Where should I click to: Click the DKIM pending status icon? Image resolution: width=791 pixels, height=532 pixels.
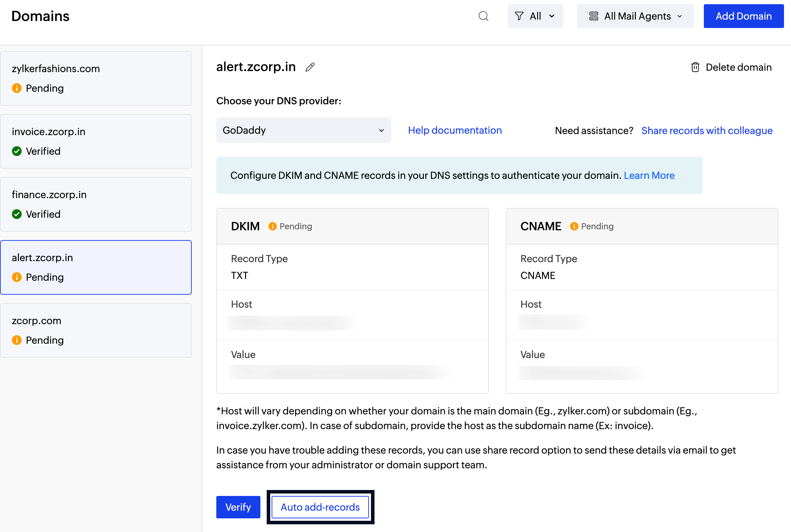tap(272, 226)
